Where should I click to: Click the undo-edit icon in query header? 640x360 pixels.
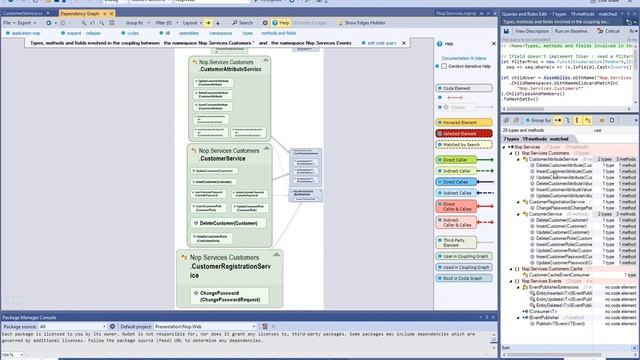pos(629,22)
